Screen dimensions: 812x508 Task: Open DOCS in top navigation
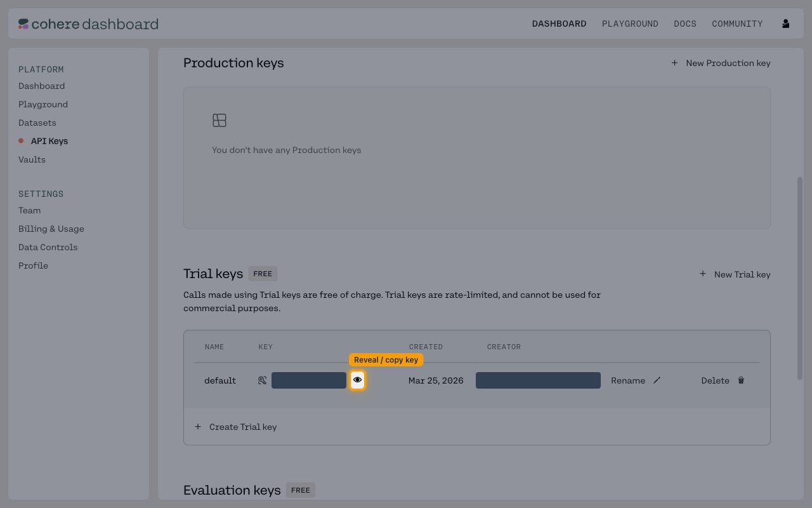(685, 23)
